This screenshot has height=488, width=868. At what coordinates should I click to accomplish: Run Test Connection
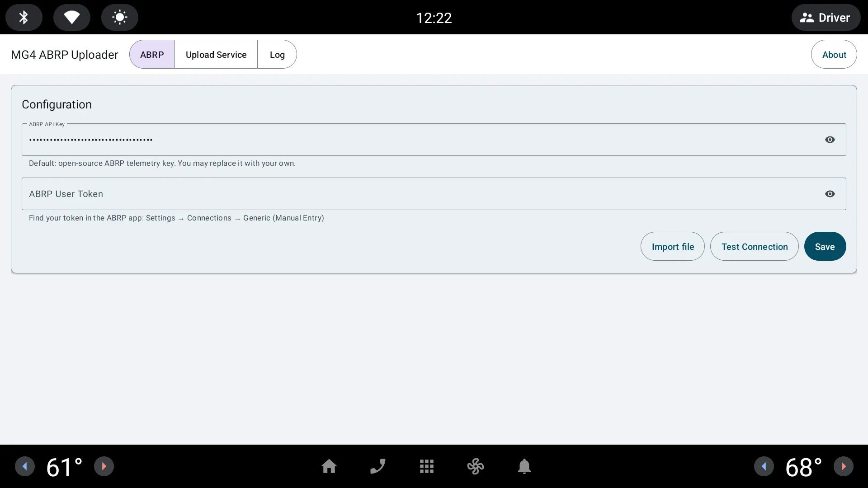(755, 246)
